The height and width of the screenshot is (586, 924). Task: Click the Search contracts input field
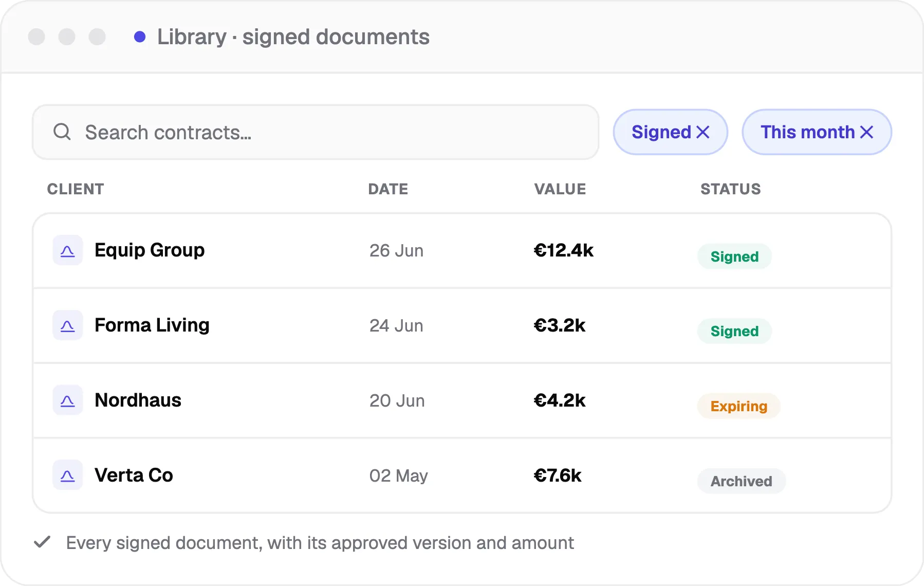click(316, 132)
